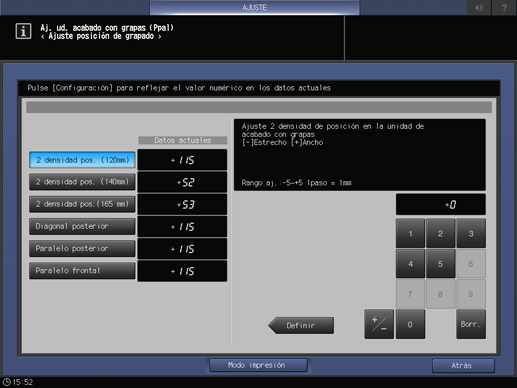Switch to Modo impresión
Screen dimensions: 517x388
click(258, 365)
